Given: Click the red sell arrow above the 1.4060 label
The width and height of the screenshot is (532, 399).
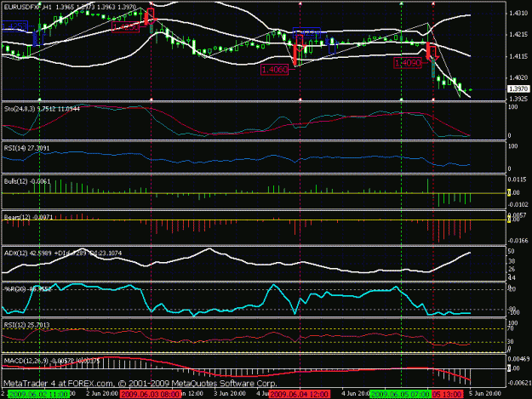Looking at the screenshot, I should (300, 43).
